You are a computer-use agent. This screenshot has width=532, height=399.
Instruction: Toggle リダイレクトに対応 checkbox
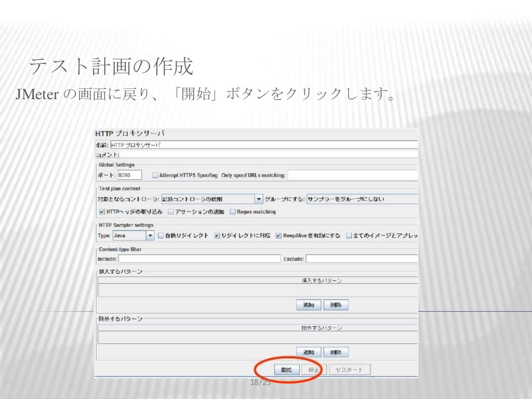pos(217,235)
